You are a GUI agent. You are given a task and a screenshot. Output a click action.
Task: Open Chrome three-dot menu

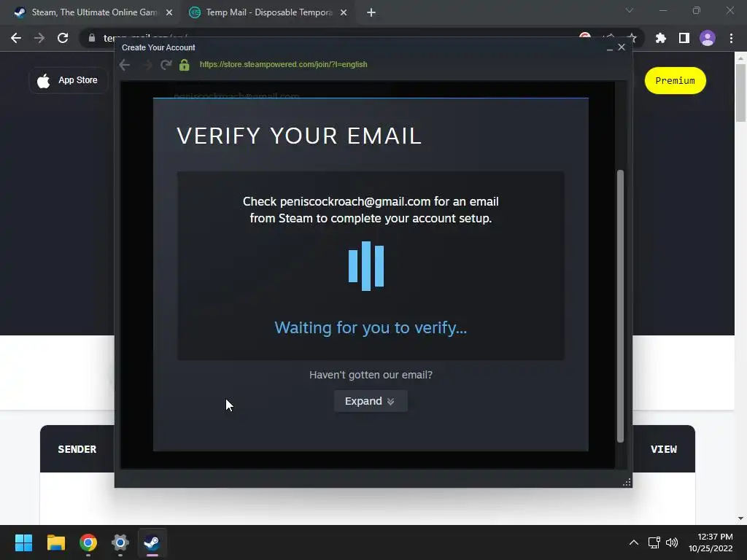pos(731,38)
